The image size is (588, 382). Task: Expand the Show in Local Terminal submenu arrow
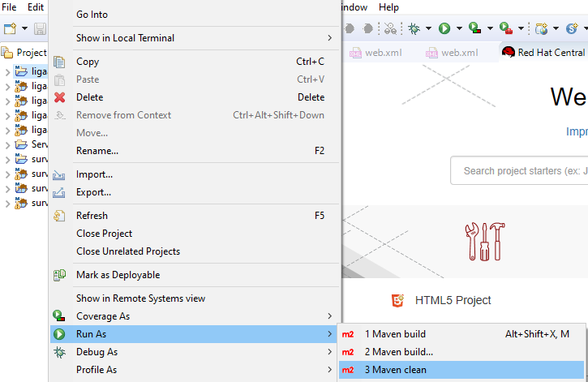click(x=329, y=38)
